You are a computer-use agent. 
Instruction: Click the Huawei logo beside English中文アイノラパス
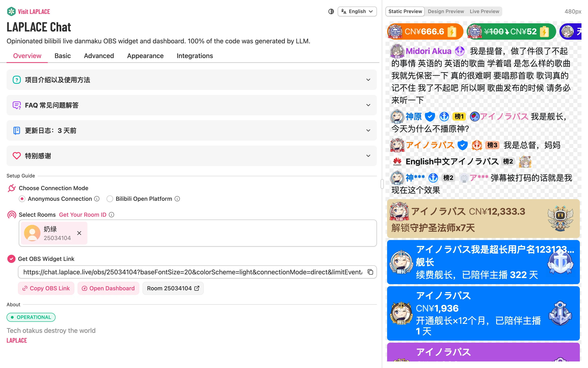397,161
